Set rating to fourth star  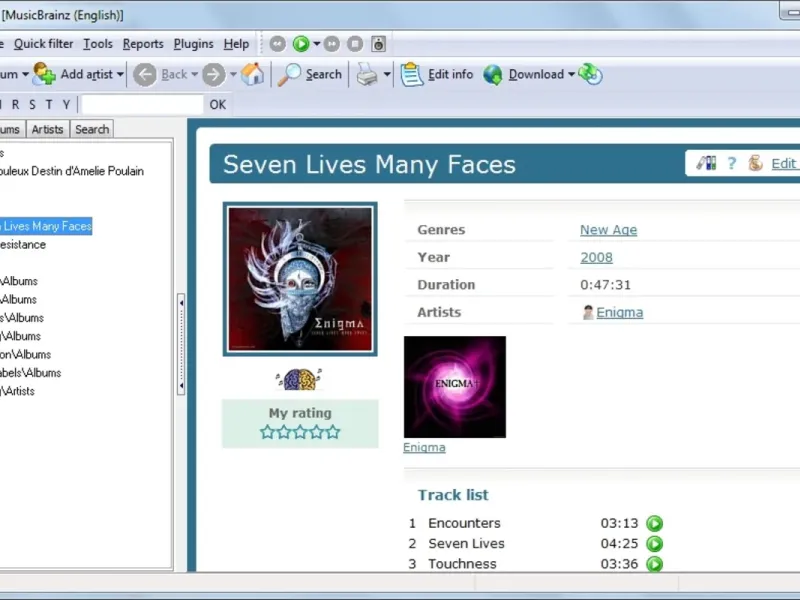tap(316, 432)
